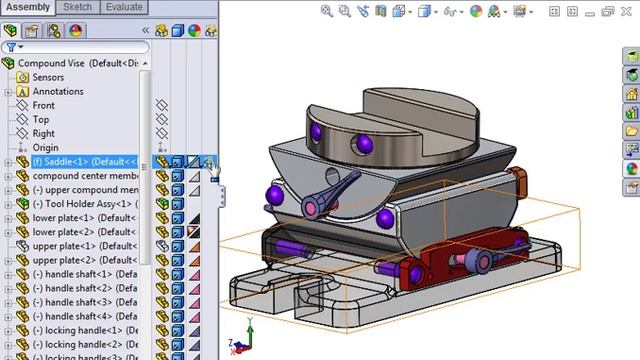Viewport: 640px width, 360px height.
Task: Collapse the display pane with the chevron button
Action: click(145, 31)
